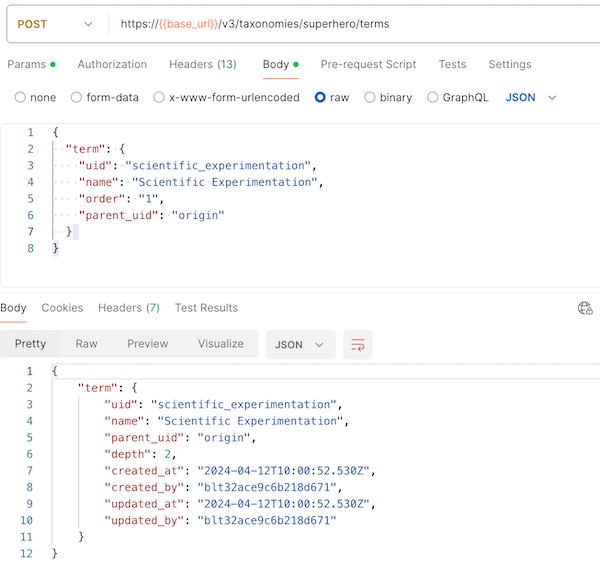Open the blue JSON body language dropdown
The width and height of the screenshot is (600, 579).
point(530,97)
